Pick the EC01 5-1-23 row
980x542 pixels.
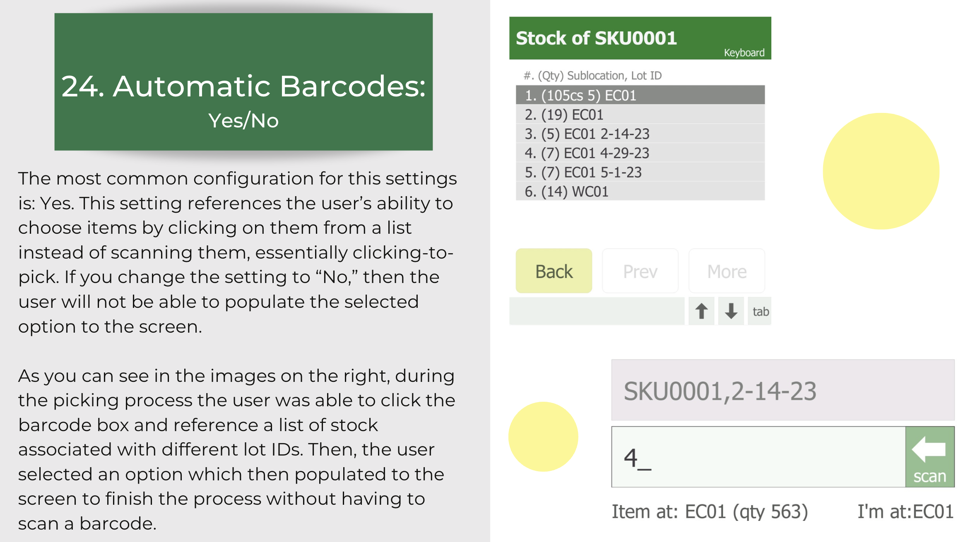point(640,172)
